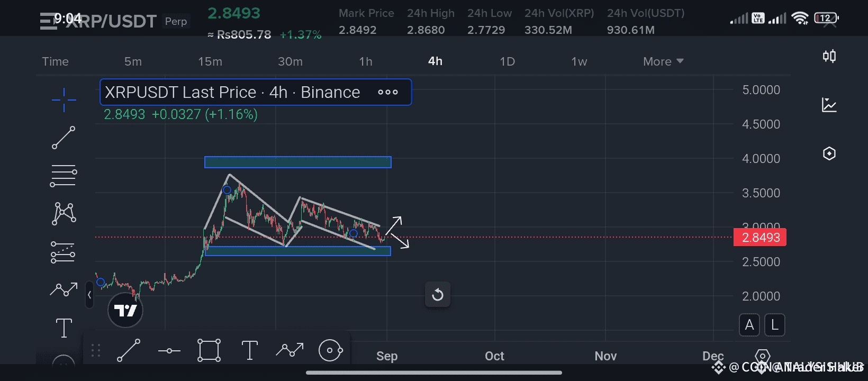Expand the More timeframes dropdown
Viewport: 868px width, 381px height.
pos(663,61)
